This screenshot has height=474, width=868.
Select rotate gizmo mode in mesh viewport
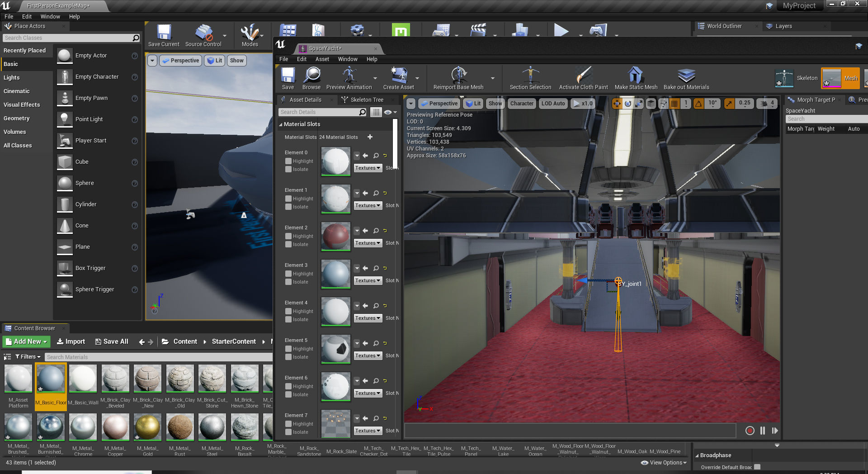pyautogui.click(x=628, y=104)
